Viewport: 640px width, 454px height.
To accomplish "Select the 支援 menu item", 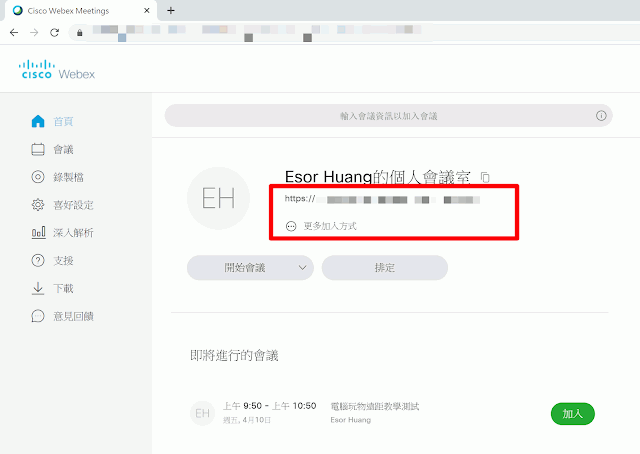I will click(63, 260).
